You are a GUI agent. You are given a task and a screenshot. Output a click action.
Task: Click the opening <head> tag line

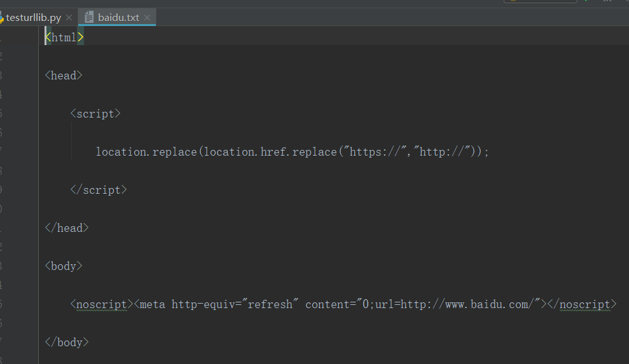coord(64,76)
